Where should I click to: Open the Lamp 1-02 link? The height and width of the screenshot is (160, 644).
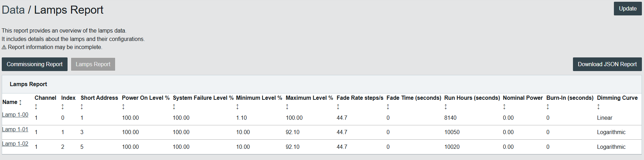[x=15, y=144]
